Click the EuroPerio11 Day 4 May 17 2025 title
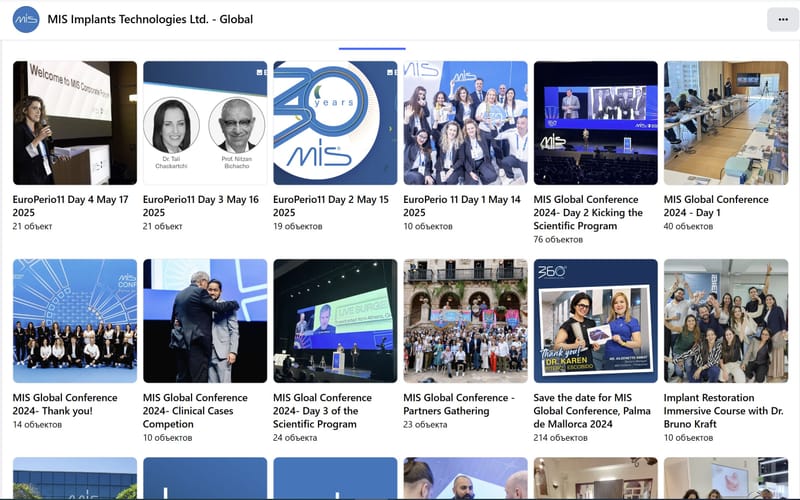The width and height of the screenshot is (800, 500). point(70,206)
